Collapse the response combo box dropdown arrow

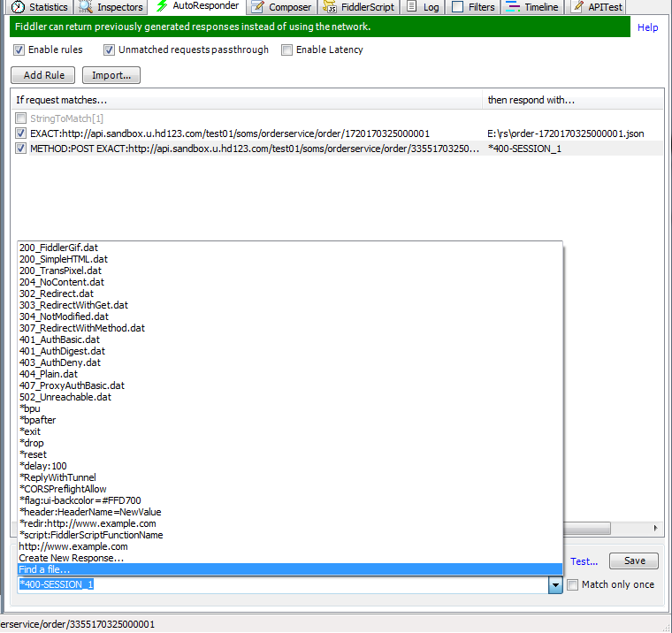pyautogui.click(x=555, y=585)
